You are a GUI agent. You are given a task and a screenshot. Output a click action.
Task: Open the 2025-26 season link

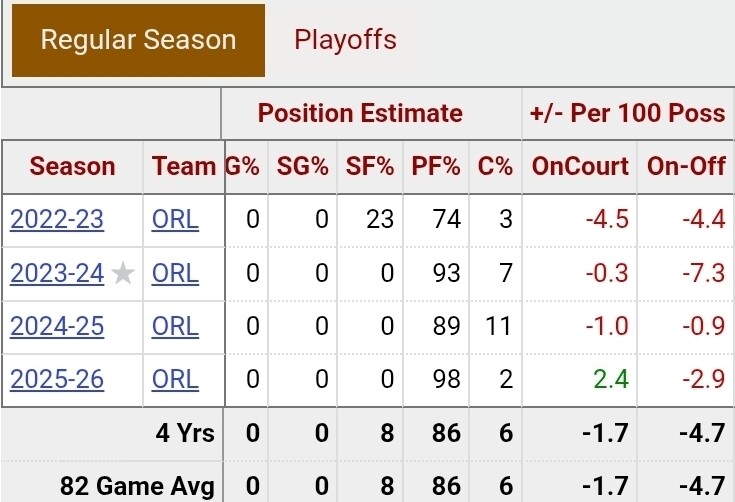pyautogui.click(x=57, y=380)
